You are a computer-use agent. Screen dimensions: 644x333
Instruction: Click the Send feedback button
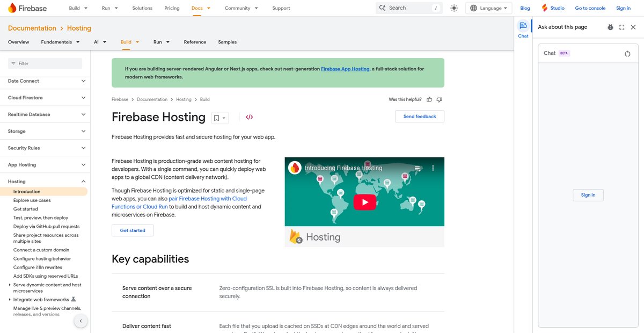click(420, 117)
